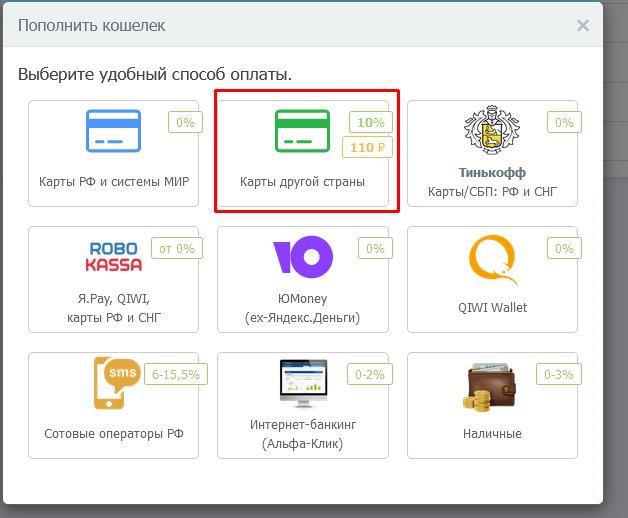
Task: Click Интернет-банкинг (Альфа-Клик) label
Action: coord(303,434)
